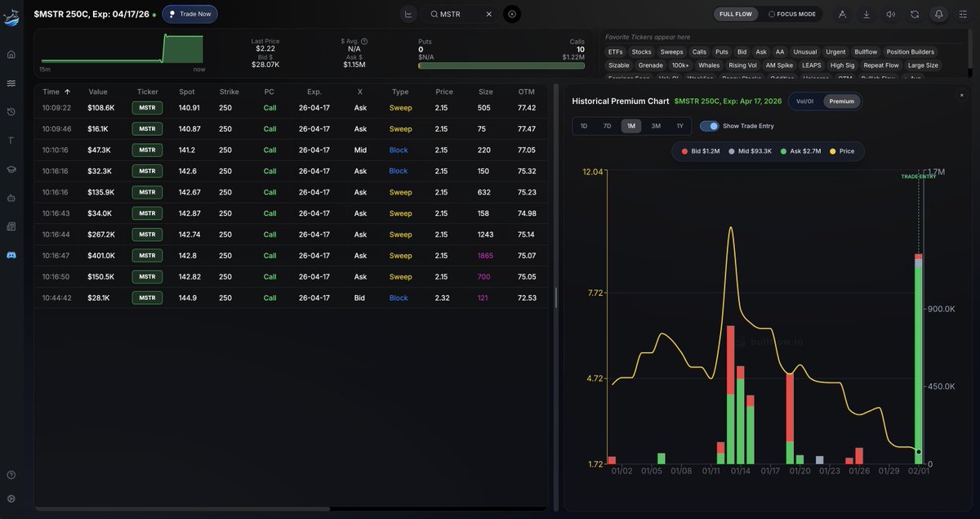Click Block type in the 10:44:42 row
The image size is (980, 519).
[399, 298]
